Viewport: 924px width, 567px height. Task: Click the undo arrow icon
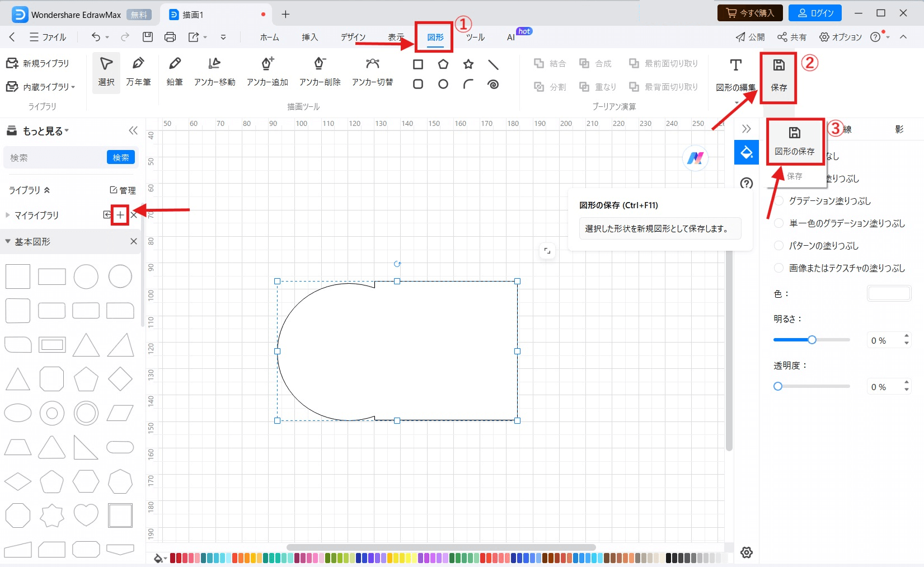(x=96, y=37)
